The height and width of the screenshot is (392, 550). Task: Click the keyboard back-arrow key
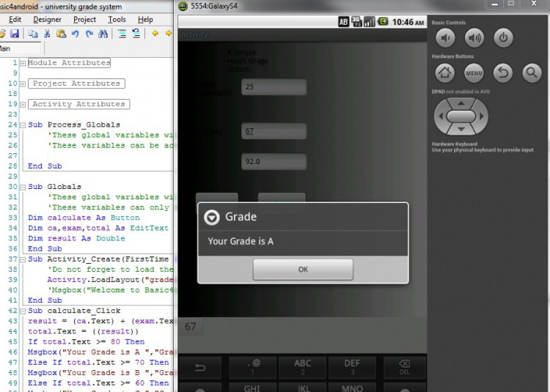200,368
